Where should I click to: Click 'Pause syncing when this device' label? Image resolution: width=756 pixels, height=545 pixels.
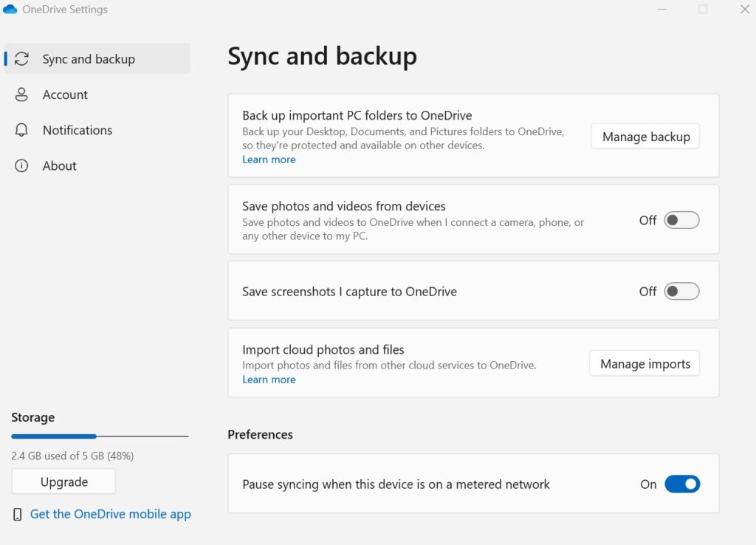(x=396, y=484)
